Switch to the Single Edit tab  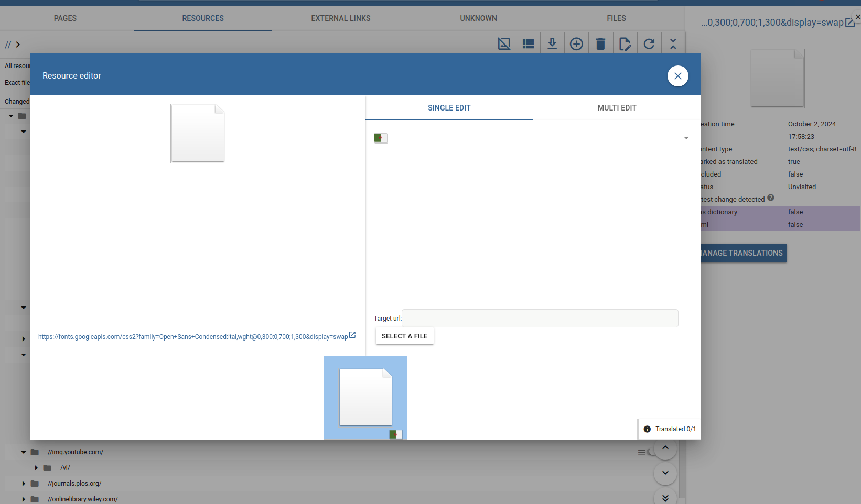point(449,108)
